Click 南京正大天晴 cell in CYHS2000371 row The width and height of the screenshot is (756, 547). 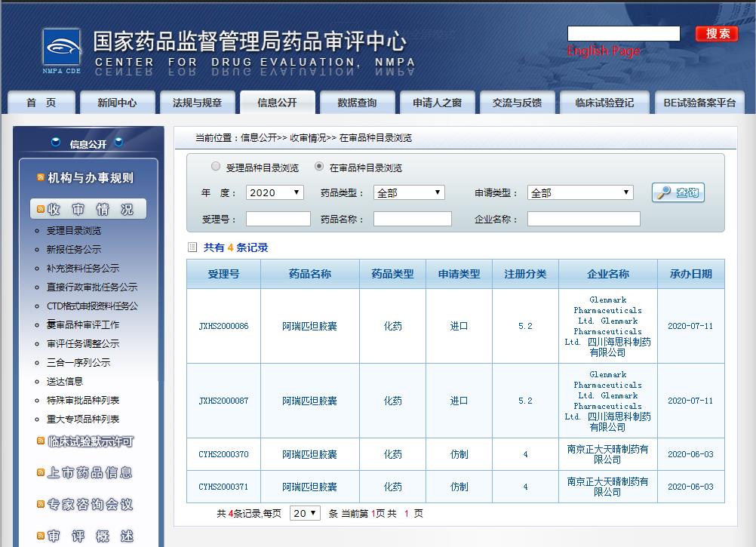coord(607,487)
